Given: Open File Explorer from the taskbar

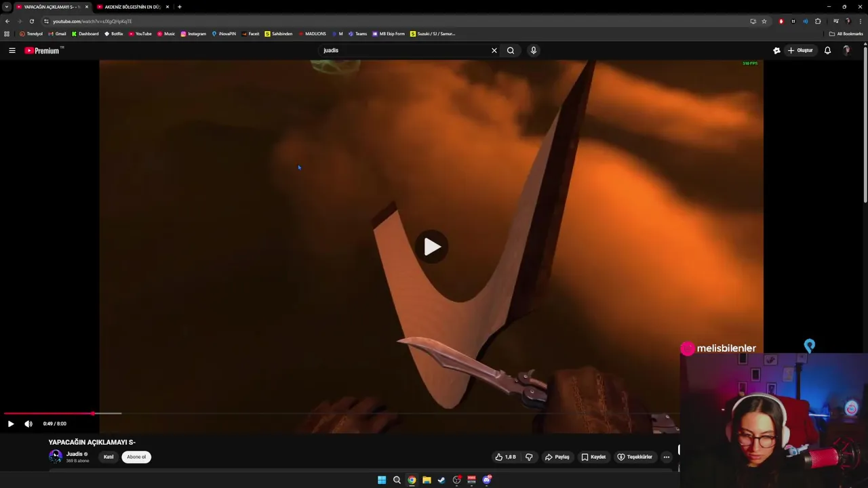Looking at the screenshot, I should (427, 480).
